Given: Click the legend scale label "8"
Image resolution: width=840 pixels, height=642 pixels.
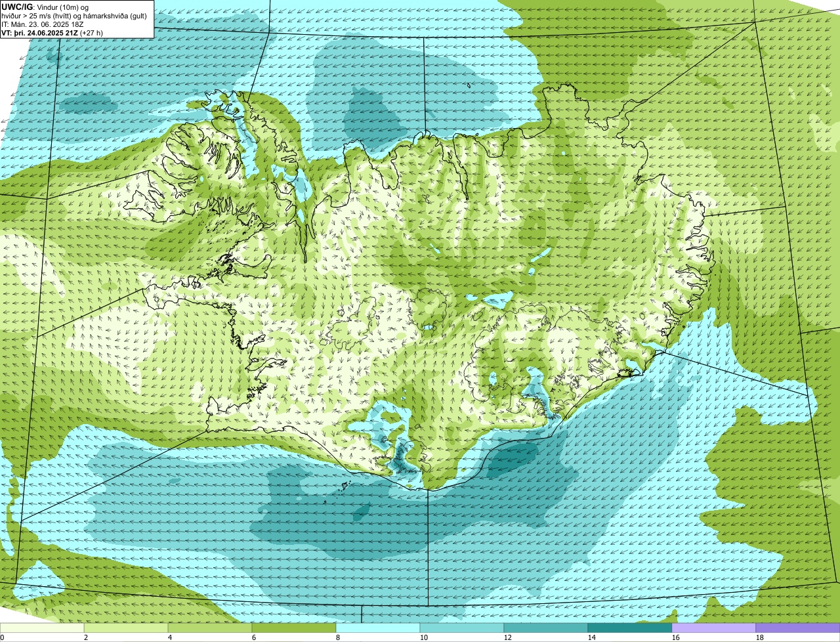Looking at the screenshot, I should (338, 637).
